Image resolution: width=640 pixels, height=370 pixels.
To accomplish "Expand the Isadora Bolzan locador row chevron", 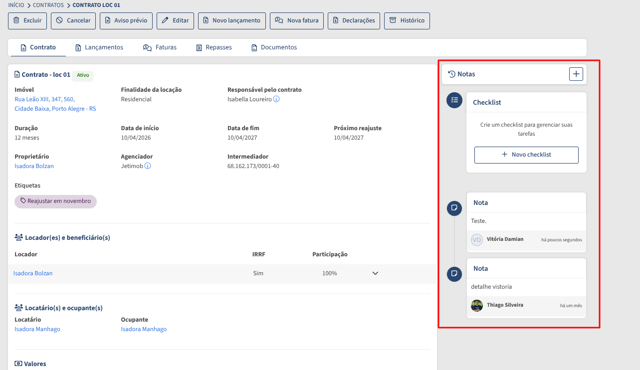I will 375,273.
